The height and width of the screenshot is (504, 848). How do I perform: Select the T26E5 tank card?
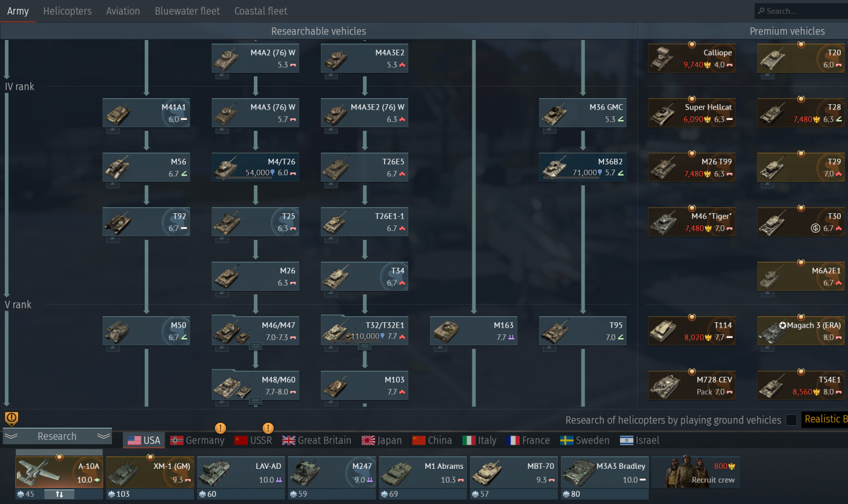point(364,167)
